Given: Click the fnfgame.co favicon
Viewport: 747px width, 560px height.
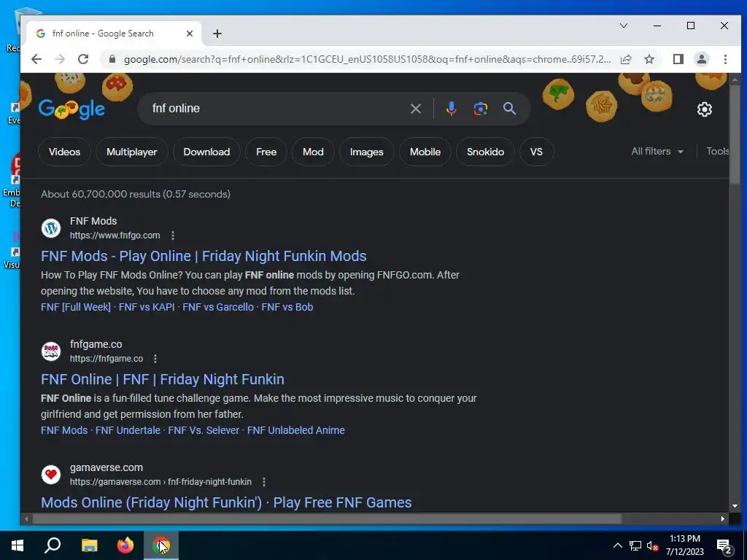Looking at the screenshot, I should pyautogui.click(x=51, y=351).
